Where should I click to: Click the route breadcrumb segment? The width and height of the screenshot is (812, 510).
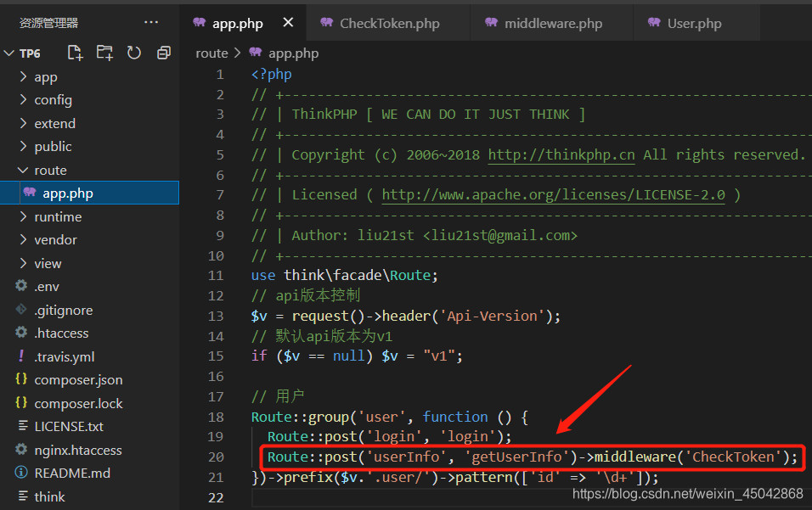(211, 53)
